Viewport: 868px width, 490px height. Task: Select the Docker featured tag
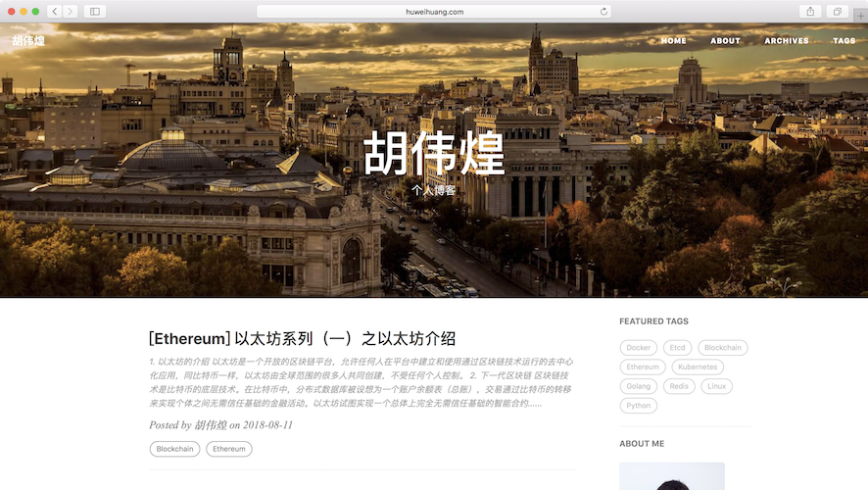(x=638, y=348)
